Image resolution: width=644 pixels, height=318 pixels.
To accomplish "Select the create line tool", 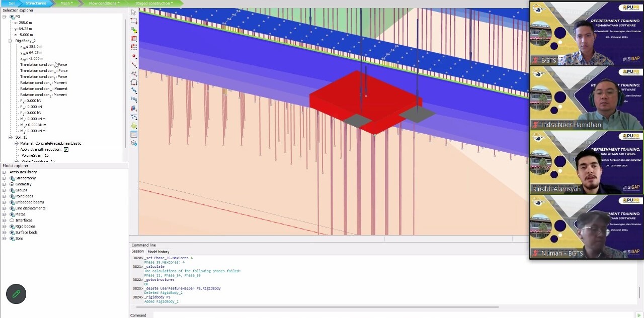I will (x=134, y=65).
